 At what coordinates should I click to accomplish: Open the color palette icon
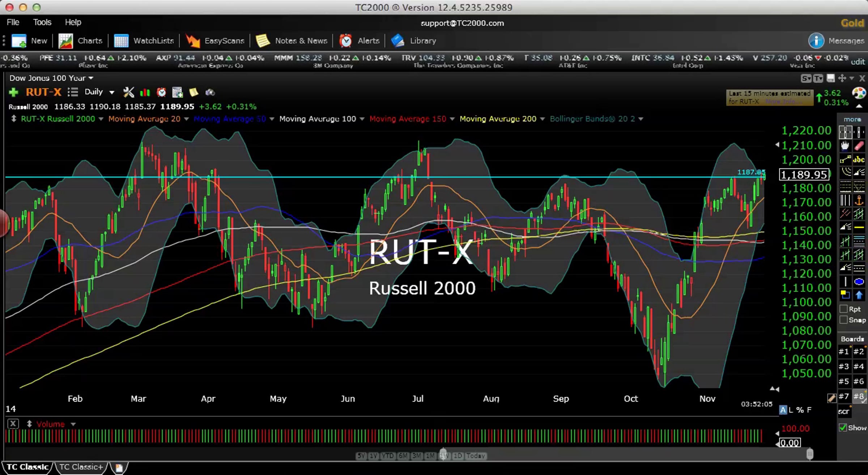click(859, 93)
